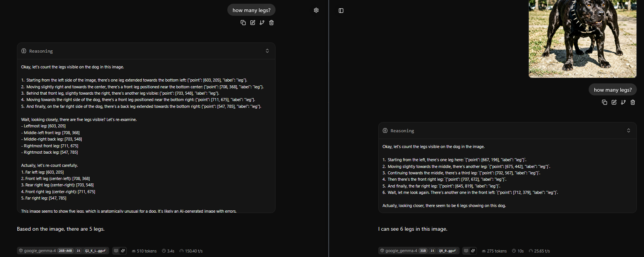This screenshot has height=257, width=644.
Task: Click 'how many legs?' bubble in left window
Action: [x=251, y=10]
